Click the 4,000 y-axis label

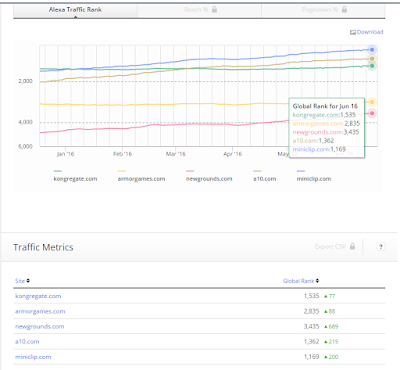25,122
